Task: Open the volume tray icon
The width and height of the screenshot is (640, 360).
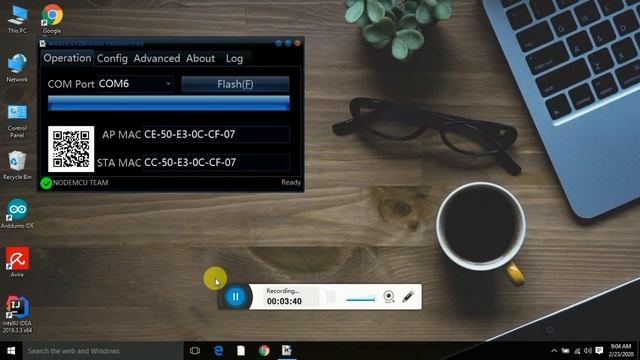Action: click(x=588, y=351)
